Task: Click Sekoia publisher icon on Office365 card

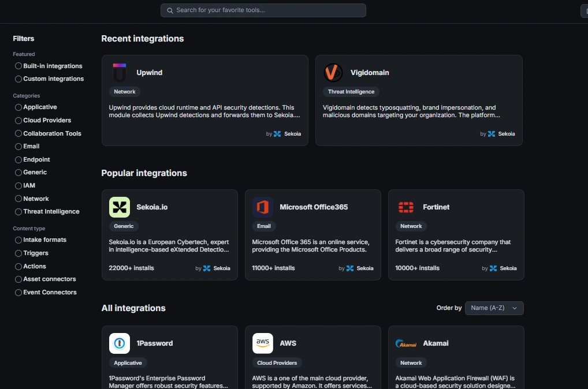Action: pyautogui.click(x=350, y=268)
